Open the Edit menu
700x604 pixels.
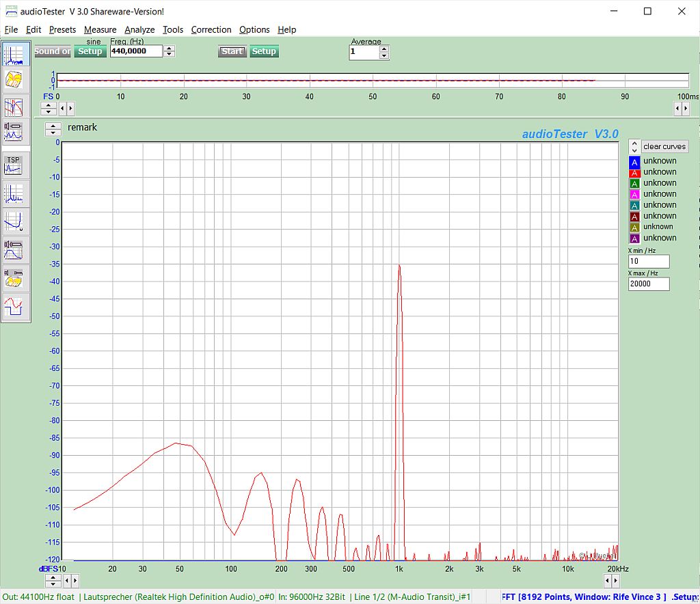click(x=33, y=29)
